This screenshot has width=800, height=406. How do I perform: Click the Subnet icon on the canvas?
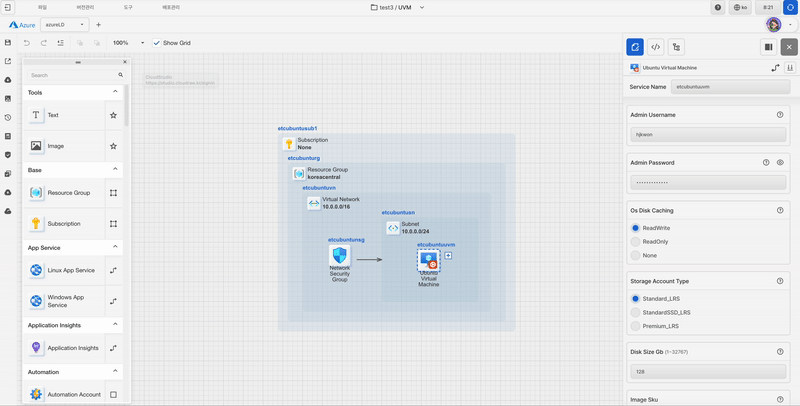(x=393, y=228)
